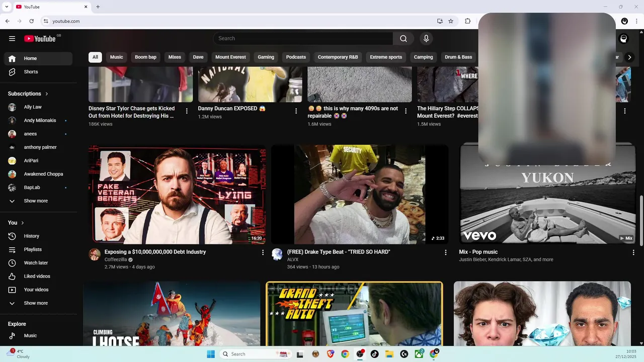Screen dimensions: 644x362
Task: Open Exposing a $10,000,000,000 Debt Industry title
Action: 155,252
